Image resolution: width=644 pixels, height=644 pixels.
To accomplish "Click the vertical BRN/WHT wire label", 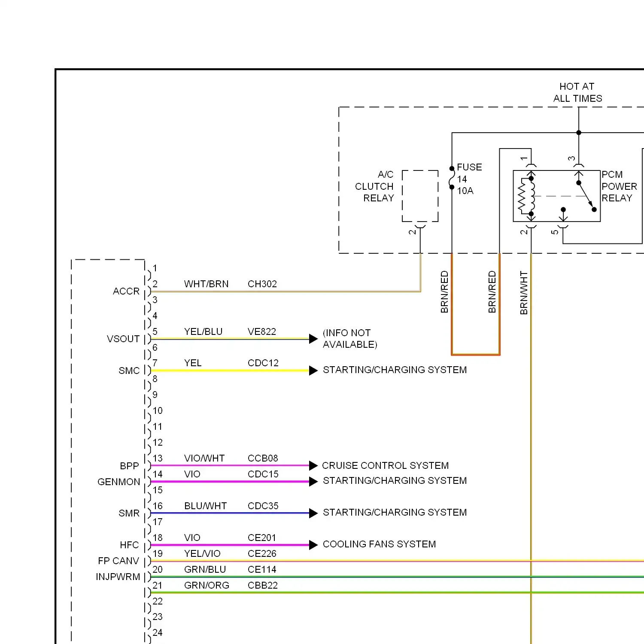I will [524, 292].
